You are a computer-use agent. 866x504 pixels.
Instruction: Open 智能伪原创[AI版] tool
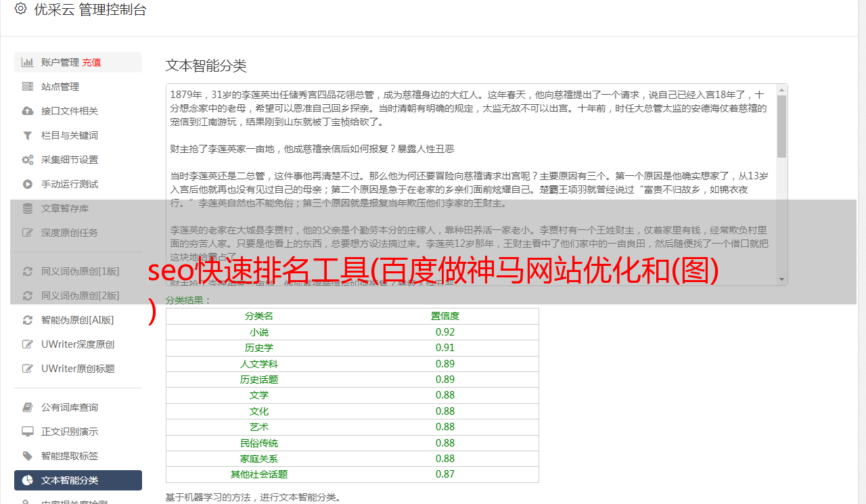pyautogui.click(x=78, y=320)
